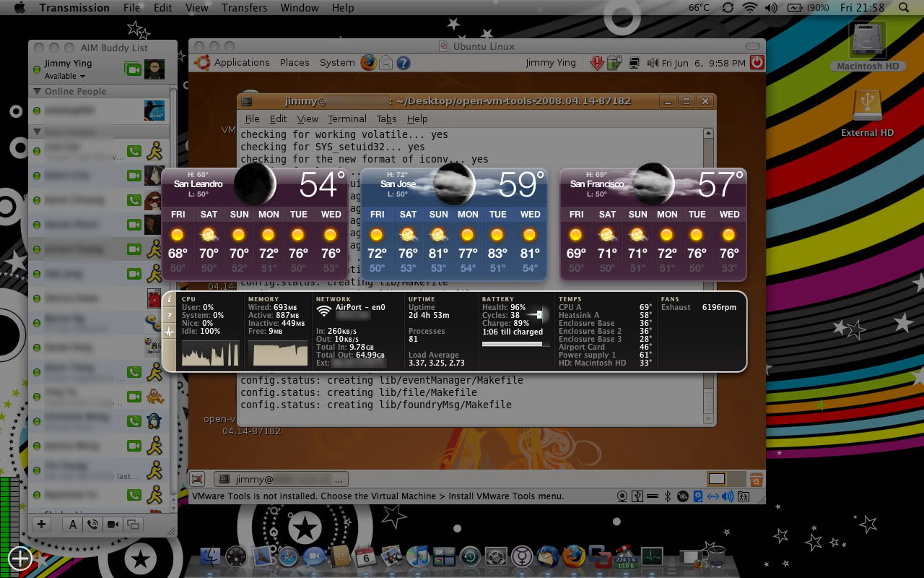Viewport: 924px width, 578px height.
Task: Open Transfers menu in Mac menu bar
Action: [x=244, y=8]
